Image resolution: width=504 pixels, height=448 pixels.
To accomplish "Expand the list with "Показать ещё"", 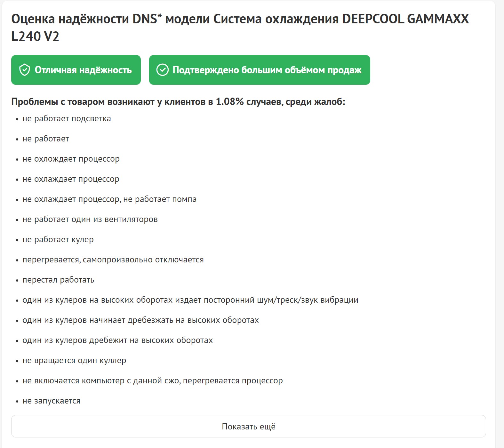I will pos(248,426).
